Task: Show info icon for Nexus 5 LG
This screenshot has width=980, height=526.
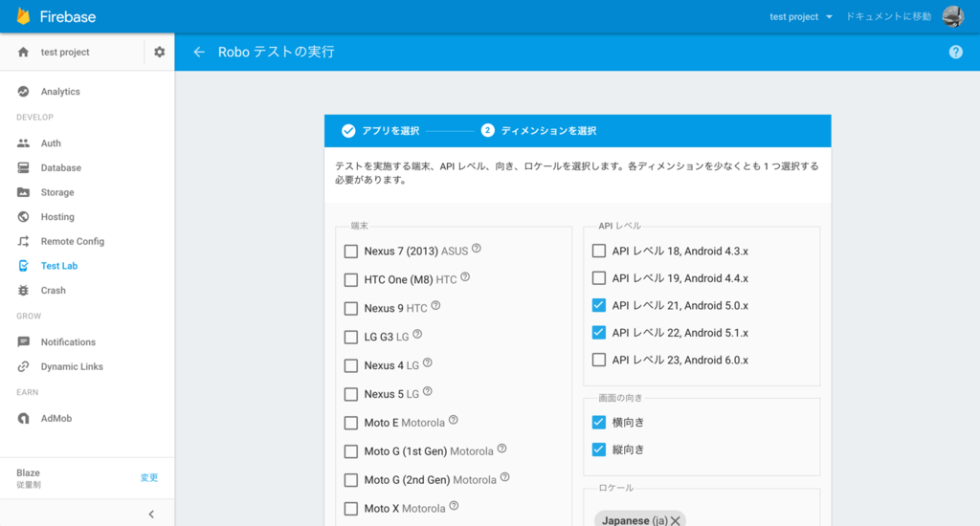Action: coord(428,392)
